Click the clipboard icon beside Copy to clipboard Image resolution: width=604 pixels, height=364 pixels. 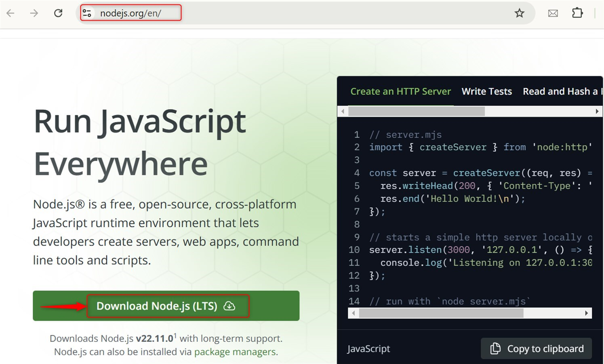(495, 348)
